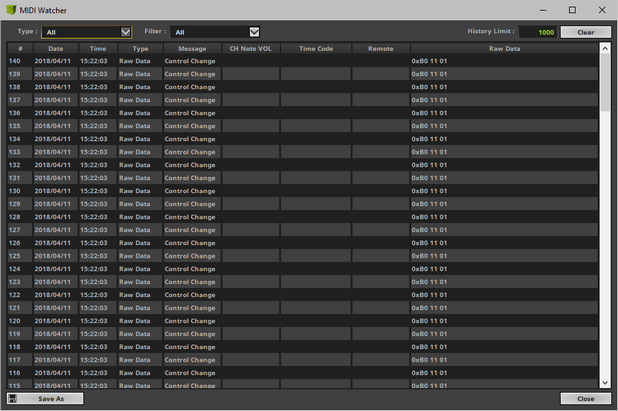Click the scrollbar down arrow

click(x=605, y=382)
